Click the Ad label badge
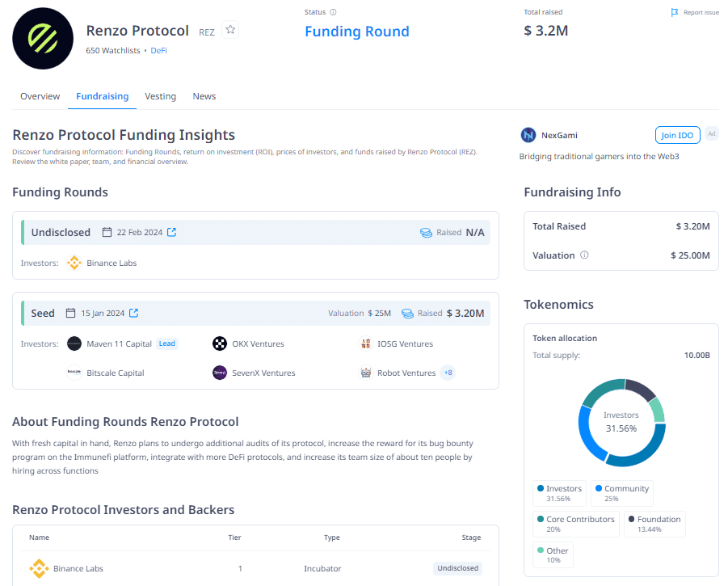This screenshot has width=728, height=586. 711,133
